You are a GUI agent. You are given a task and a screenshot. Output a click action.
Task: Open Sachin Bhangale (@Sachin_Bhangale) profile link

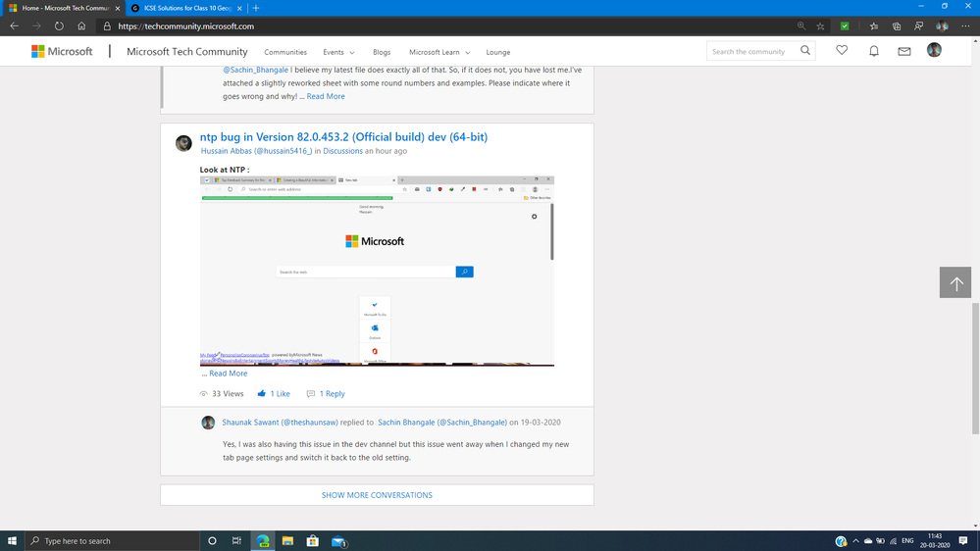(x=442, y=423)
